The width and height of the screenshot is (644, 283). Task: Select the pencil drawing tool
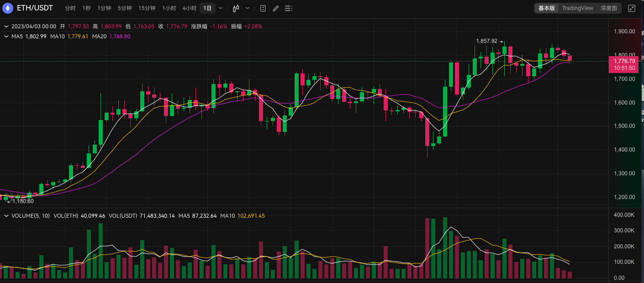coord(275,8)
